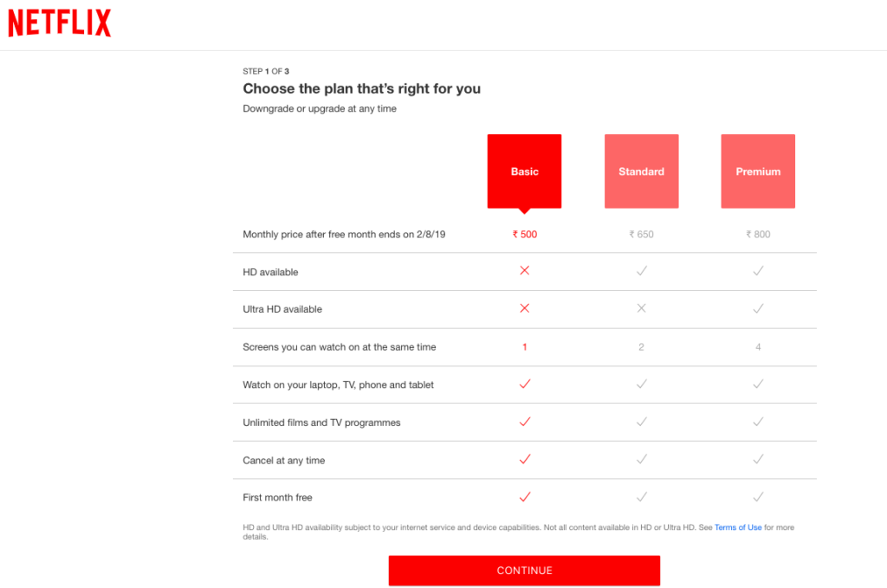887x588 pixels.
Task: Click the checkmark for Standard HD available
Action: [x=641, y=270]
